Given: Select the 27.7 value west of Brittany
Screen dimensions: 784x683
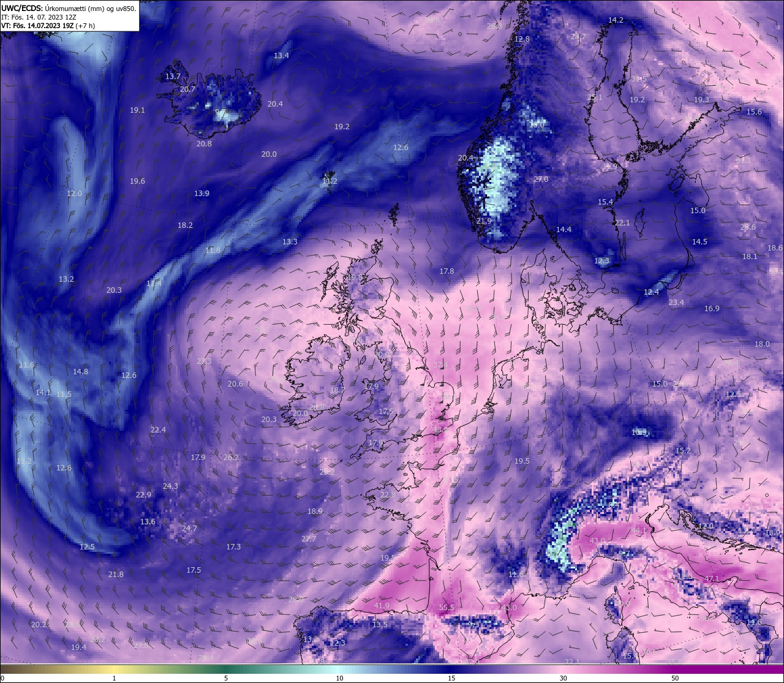Looking at the screenshot, I should (x=309, y=539).
